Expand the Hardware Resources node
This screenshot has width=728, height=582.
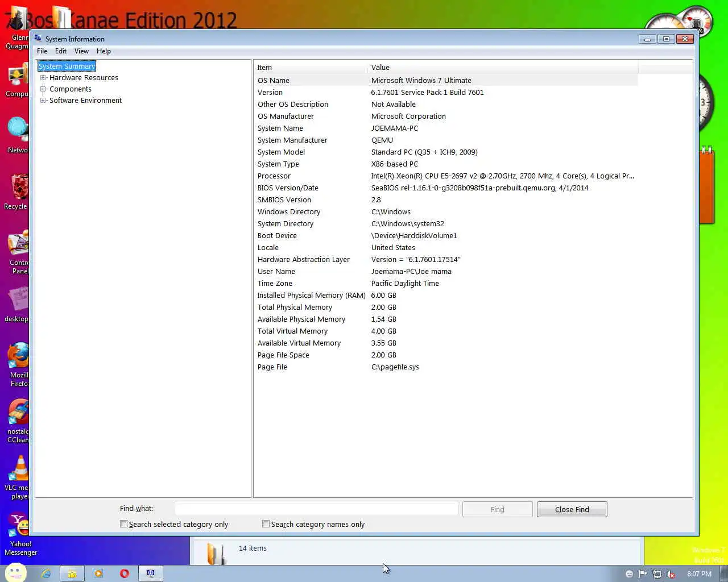pos(43,78)
